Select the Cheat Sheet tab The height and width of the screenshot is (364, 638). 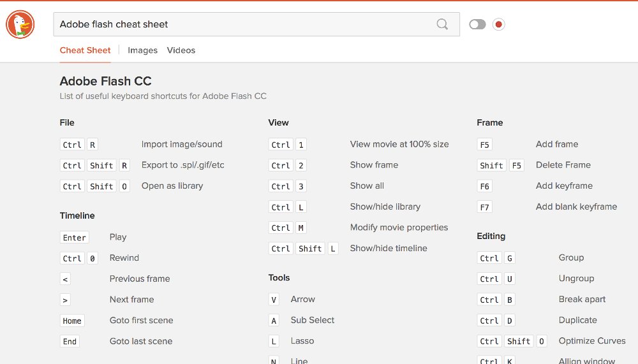85,50
